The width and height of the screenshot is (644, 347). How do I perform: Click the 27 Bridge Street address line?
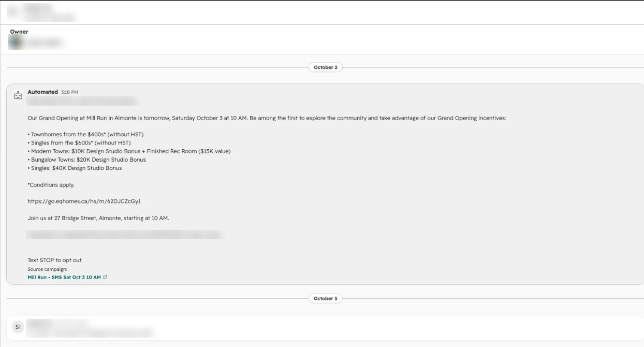[98, 218]
